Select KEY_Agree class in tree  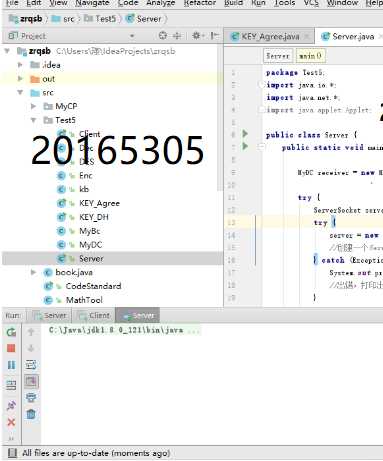[99, 203]
